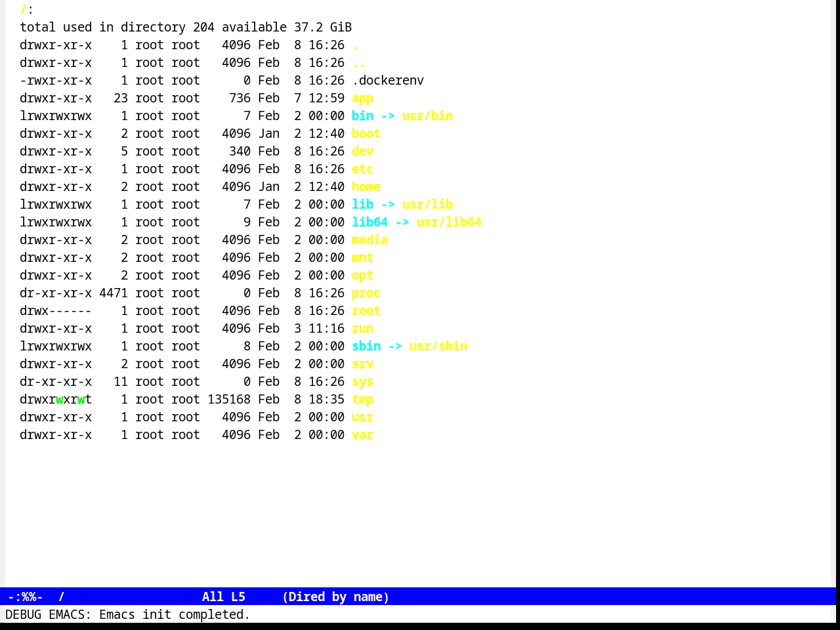Open the usr directory
Viewport: 840px width, 630px height.
coord(362,417)
